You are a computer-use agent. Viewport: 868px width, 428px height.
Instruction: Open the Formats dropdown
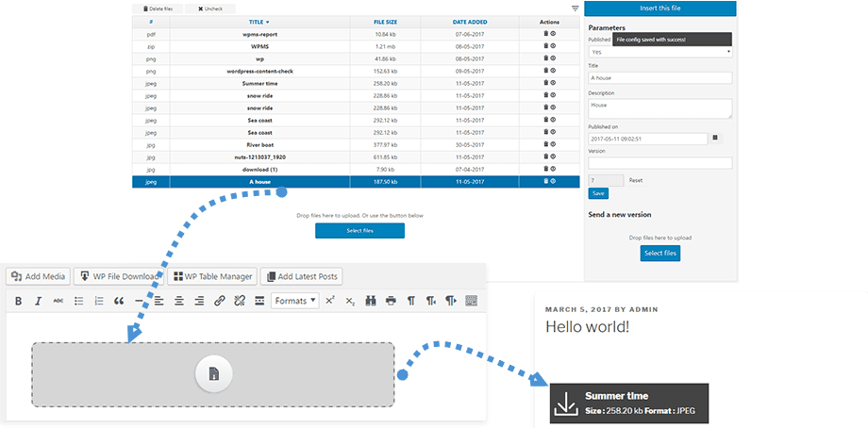294,301
